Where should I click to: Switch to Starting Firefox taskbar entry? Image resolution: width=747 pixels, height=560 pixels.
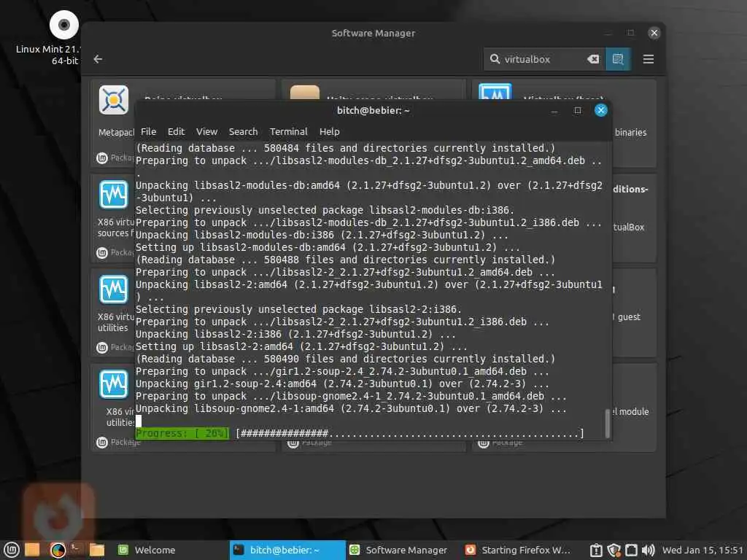[x=518, y=550]
